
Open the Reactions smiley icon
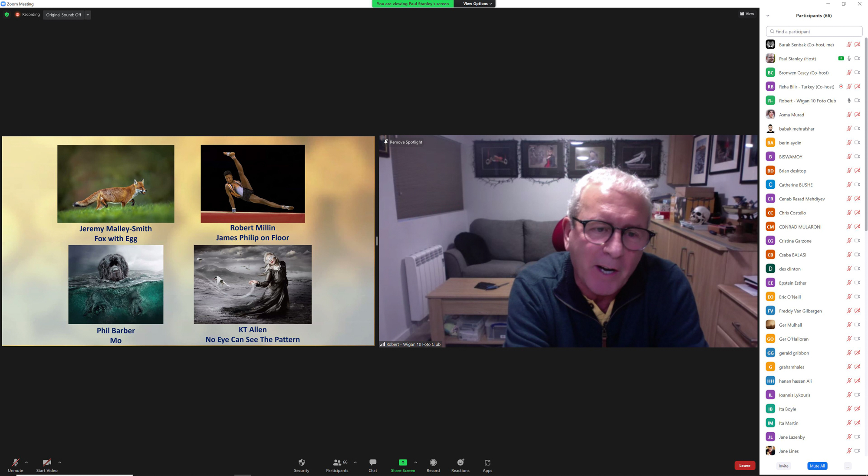[460, 462]
